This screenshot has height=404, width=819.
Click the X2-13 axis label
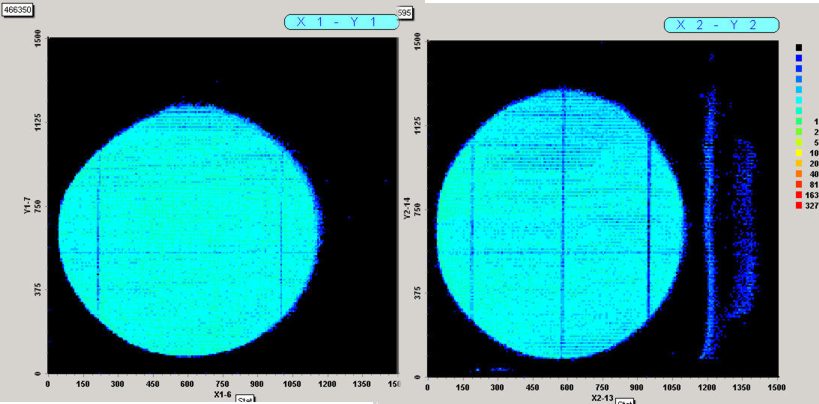(602, 396)
